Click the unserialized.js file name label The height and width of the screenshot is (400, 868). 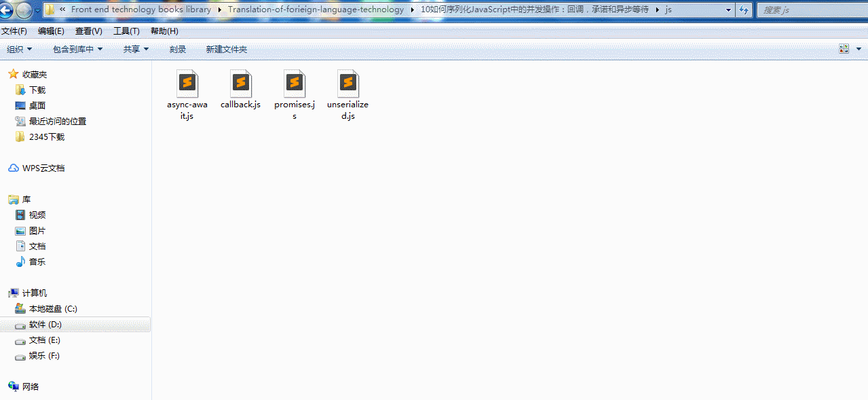click(x=347, y=110)
